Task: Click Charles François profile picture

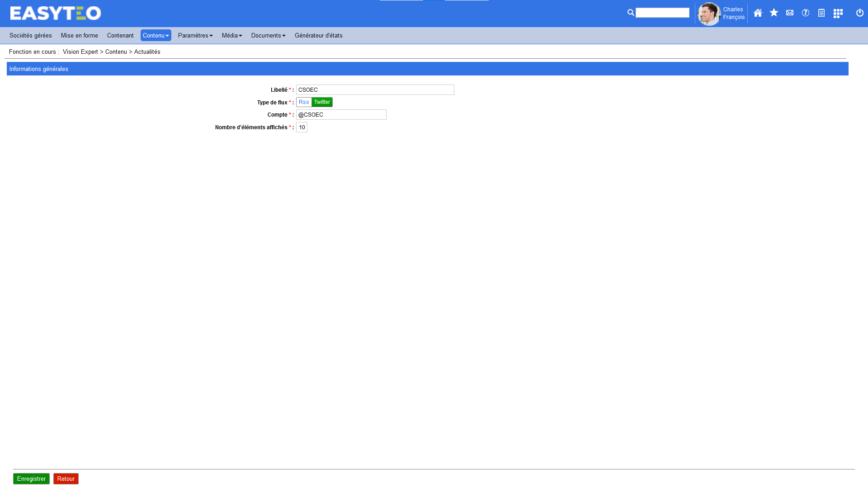Action: click(709, 14)
